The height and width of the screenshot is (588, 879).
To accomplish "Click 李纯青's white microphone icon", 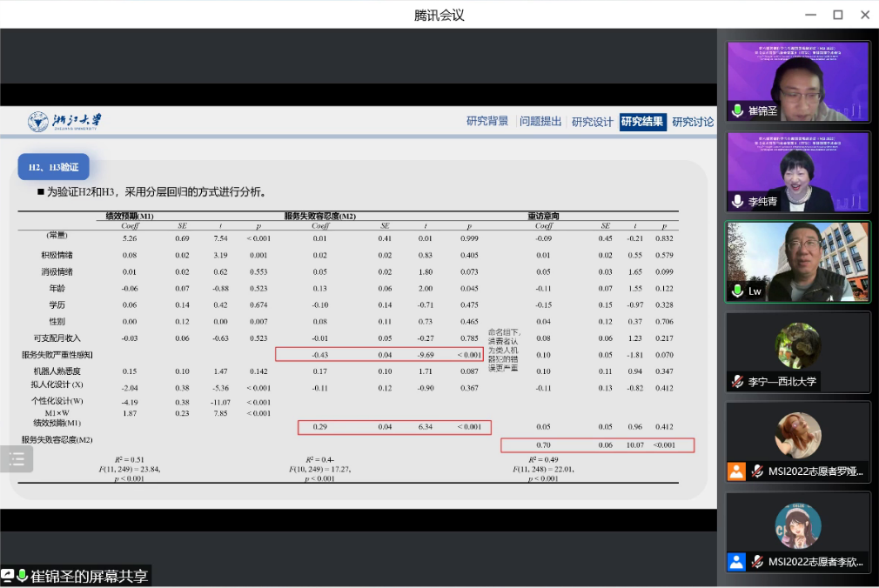I will pos(737,201).
